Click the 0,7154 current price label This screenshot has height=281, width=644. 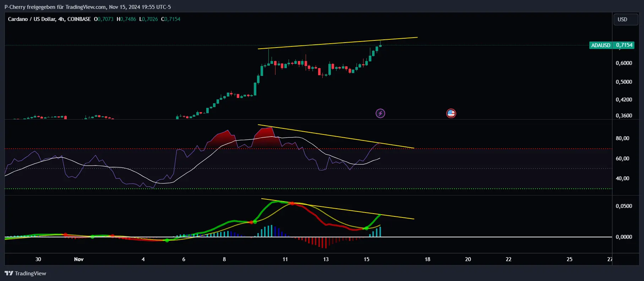click(x=624, y=45)
